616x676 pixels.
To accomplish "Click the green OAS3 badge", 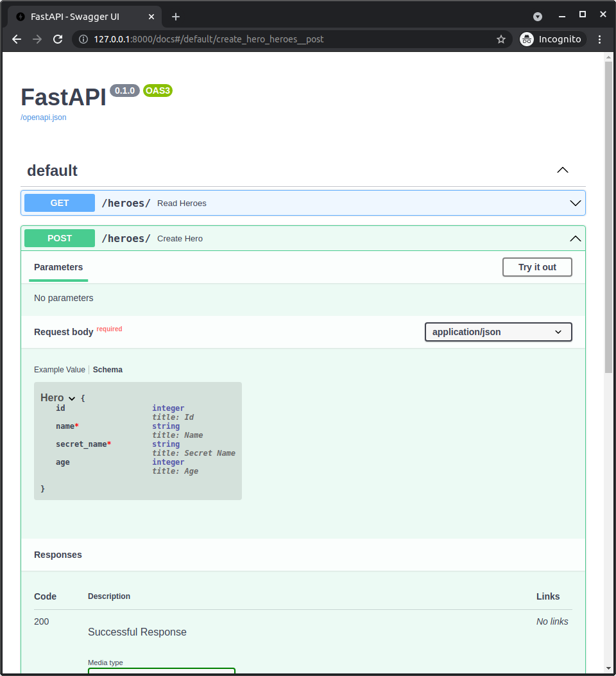I will coord(157,91).
